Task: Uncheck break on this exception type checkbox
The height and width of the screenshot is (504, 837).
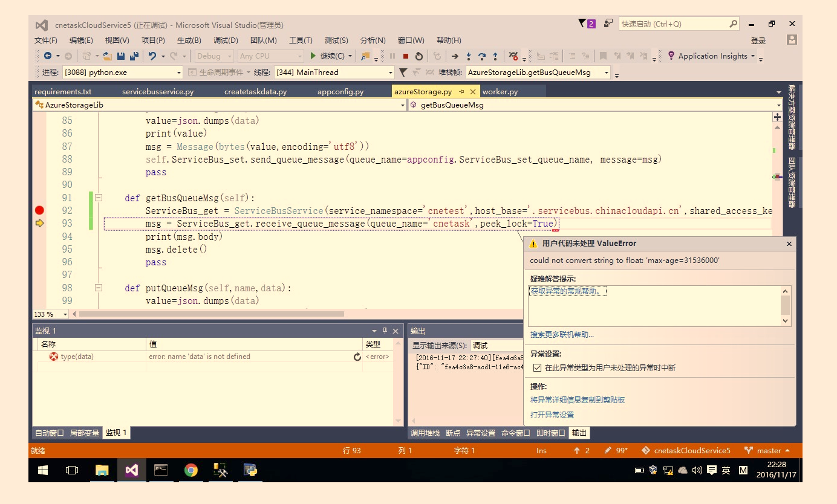Action: click(x=537, y=367)
